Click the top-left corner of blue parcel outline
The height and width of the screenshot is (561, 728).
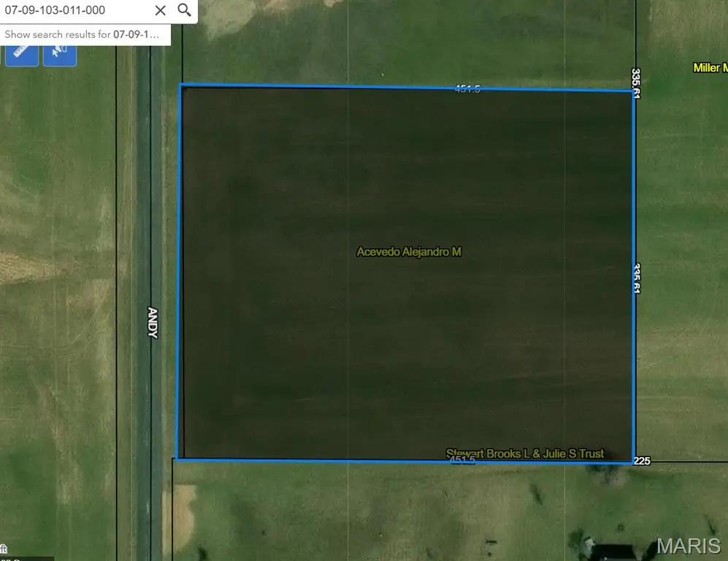[x=181, y=85]
